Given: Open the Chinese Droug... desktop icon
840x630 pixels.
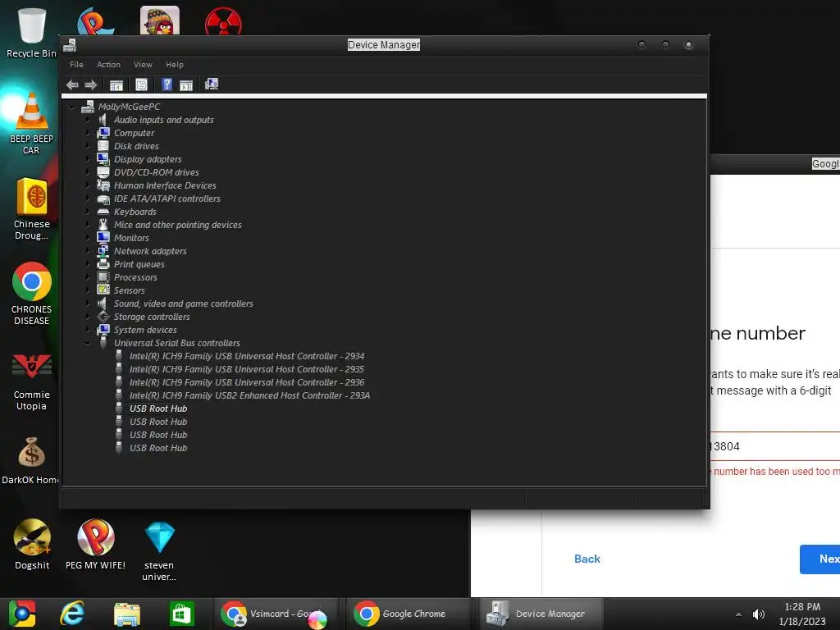Looking at the screenshot, I should click(32, 209).
